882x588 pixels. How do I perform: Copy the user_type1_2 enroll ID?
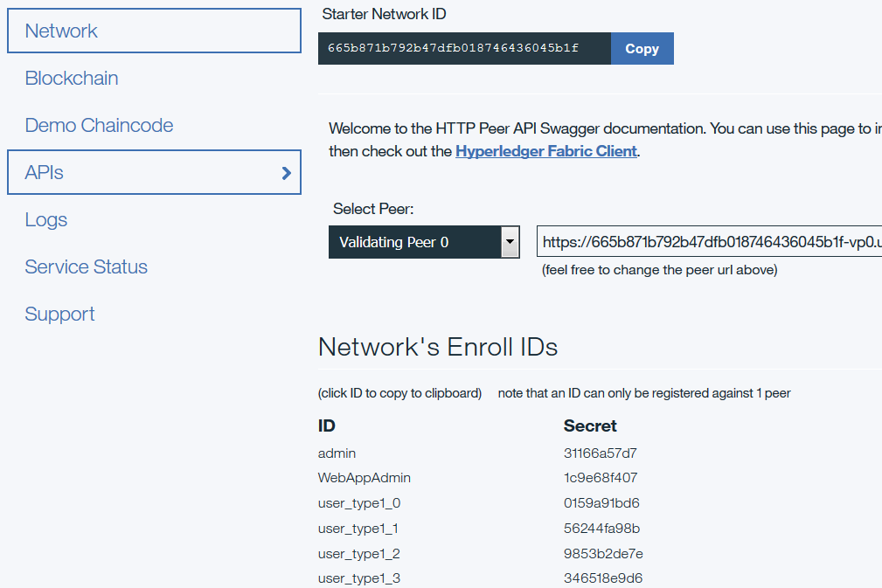pyautogui.click(x=359, y=552)
